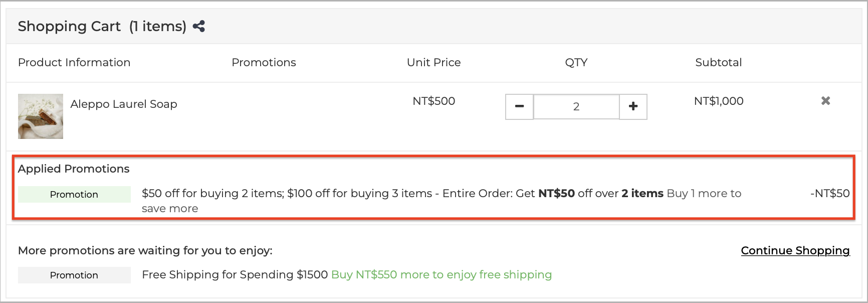The image size is (868, 303).
Task: Click the Shopping Cart heading
Action: tap(69, 26)
